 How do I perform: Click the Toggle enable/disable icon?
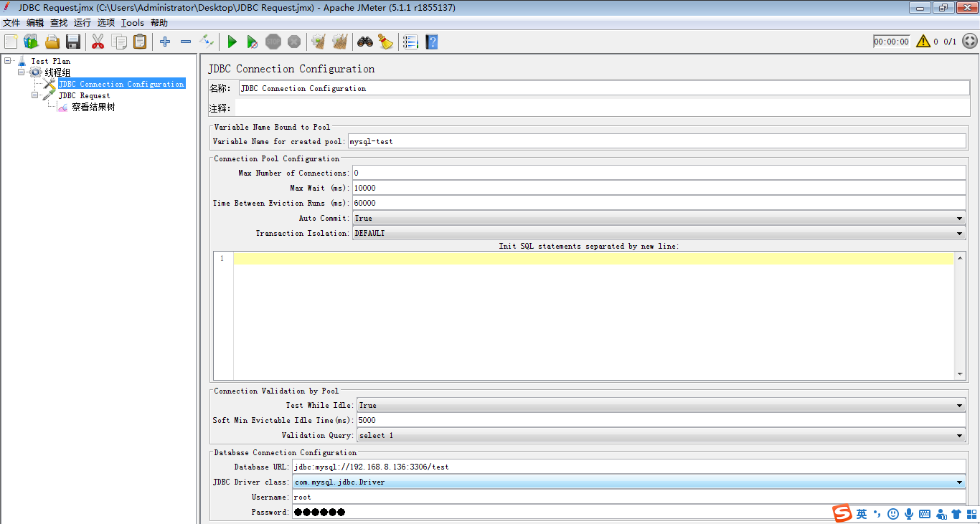(207, 42)
